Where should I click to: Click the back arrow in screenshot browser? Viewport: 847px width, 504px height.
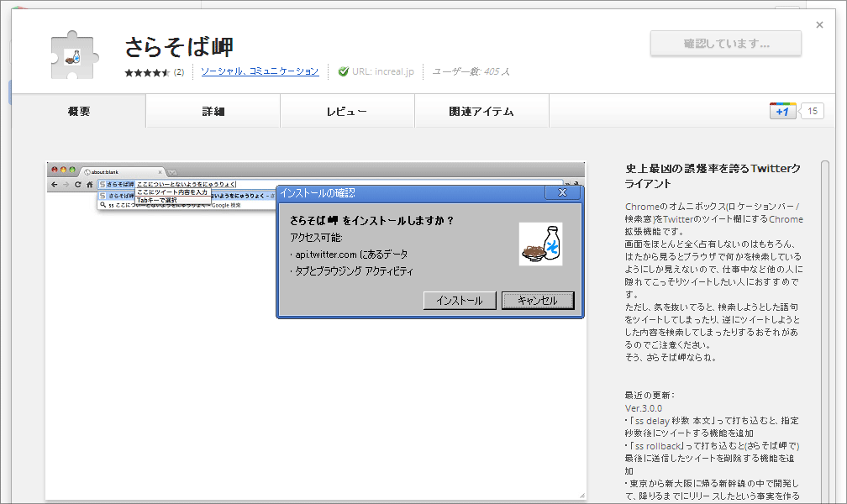click(x=54, y=184)
